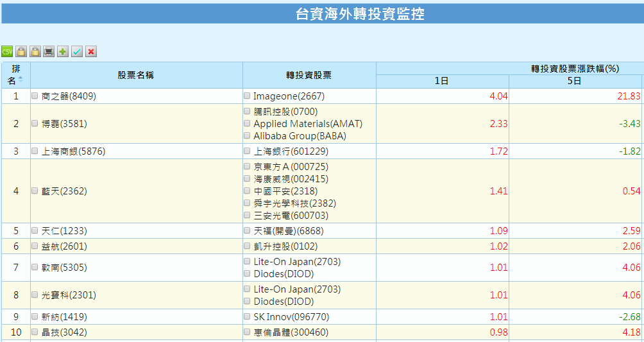
Task: Click the 股票名稱 column header
Action: (x=136, y=75)
